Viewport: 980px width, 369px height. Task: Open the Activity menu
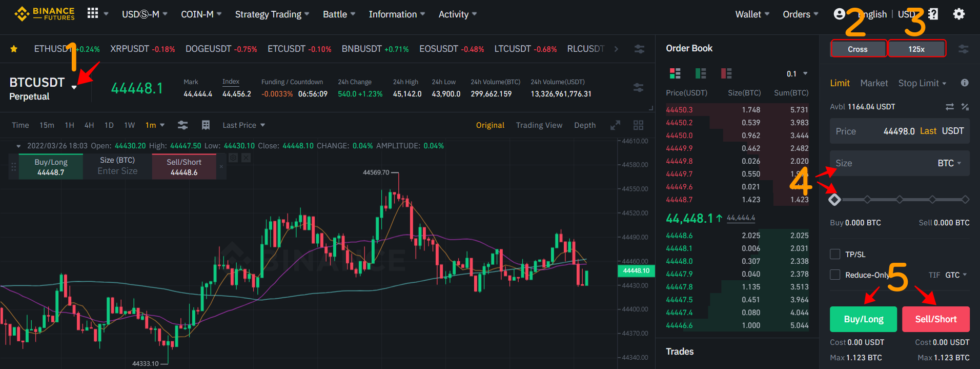457,14
